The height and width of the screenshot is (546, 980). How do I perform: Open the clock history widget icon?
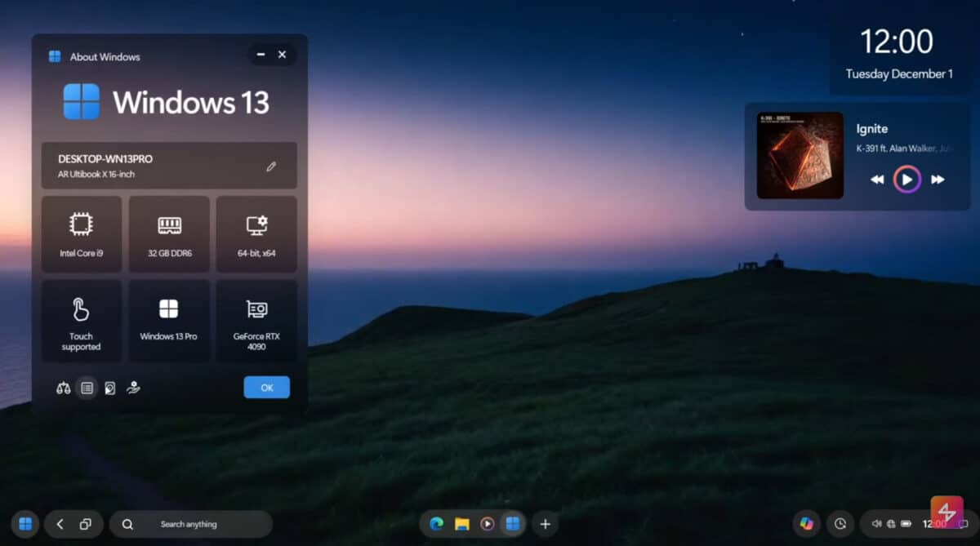coord(840,524)
